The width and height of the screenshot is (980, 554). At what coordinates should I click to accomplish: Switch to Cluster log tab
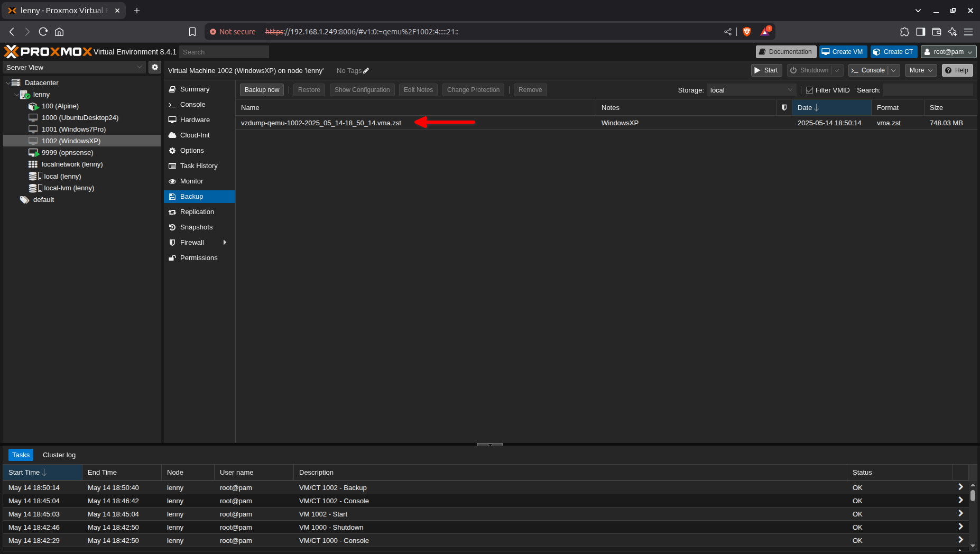[59, 455]
